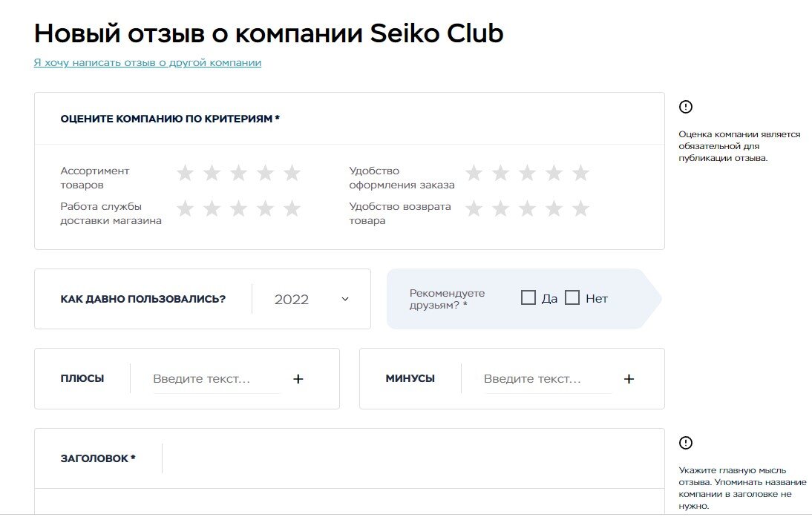
Task: Add a new minus with the + icon
Action: click(629, 378)
